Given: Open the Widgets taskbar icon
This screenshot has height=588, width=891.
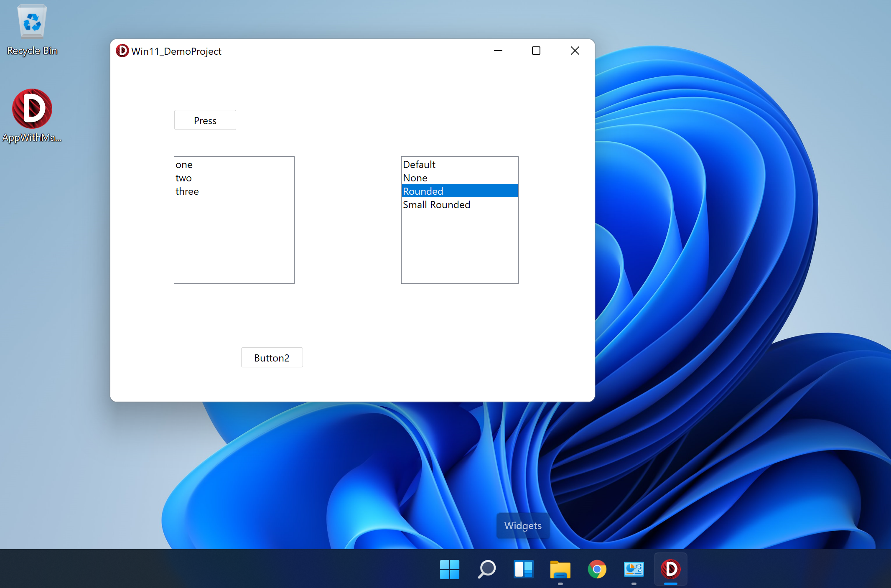Looking at the screenshot, I should click(523, 569).
